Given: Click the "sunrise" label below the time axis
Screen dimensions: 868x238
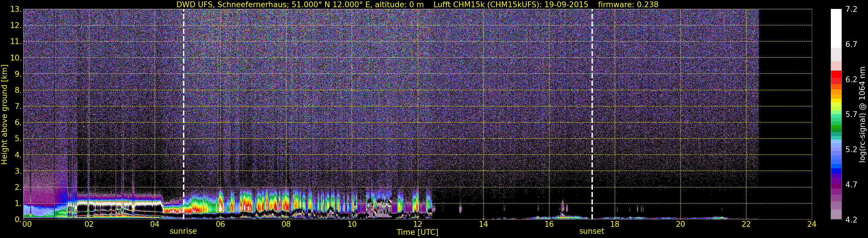Looking at the screenshot, I should point(183,231).
